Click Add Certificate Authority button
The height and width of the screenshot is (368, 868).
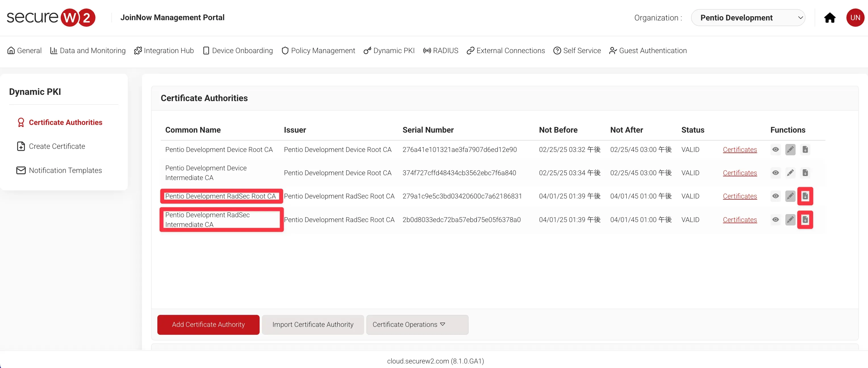pyautogui.click(x=208, y=325)
